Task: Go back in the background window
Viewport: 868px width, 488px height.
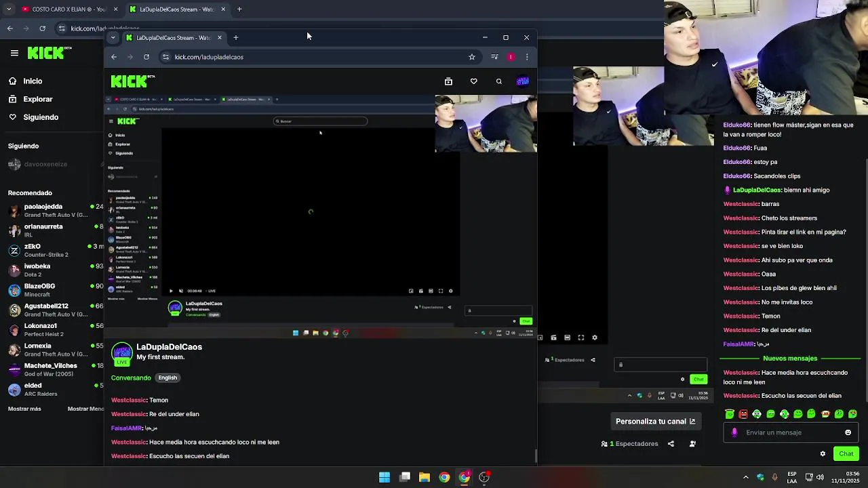Action: click(10, 28)
